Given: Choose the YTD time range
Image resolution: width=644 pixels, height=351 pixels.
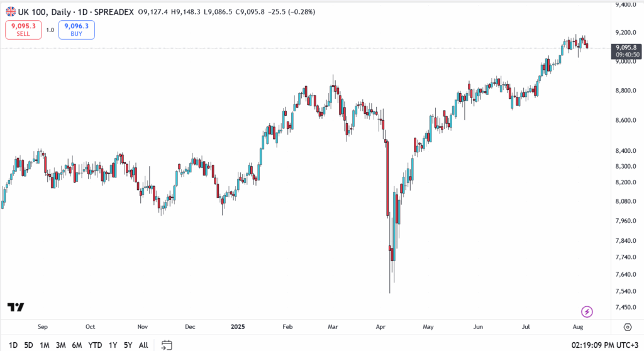Looking at the screenshot, I should (96, 345).
